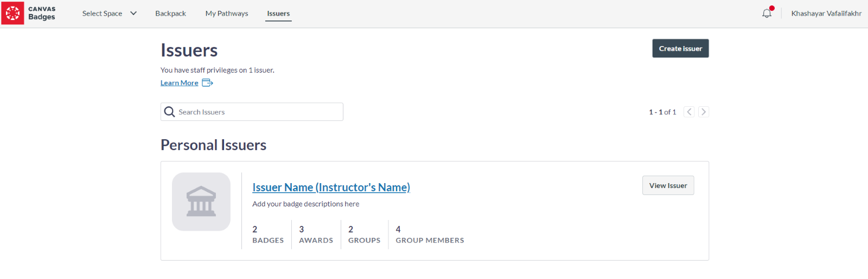868x279 pixels.
Task: Click the View Issuer button
Action: coord(668,185)
